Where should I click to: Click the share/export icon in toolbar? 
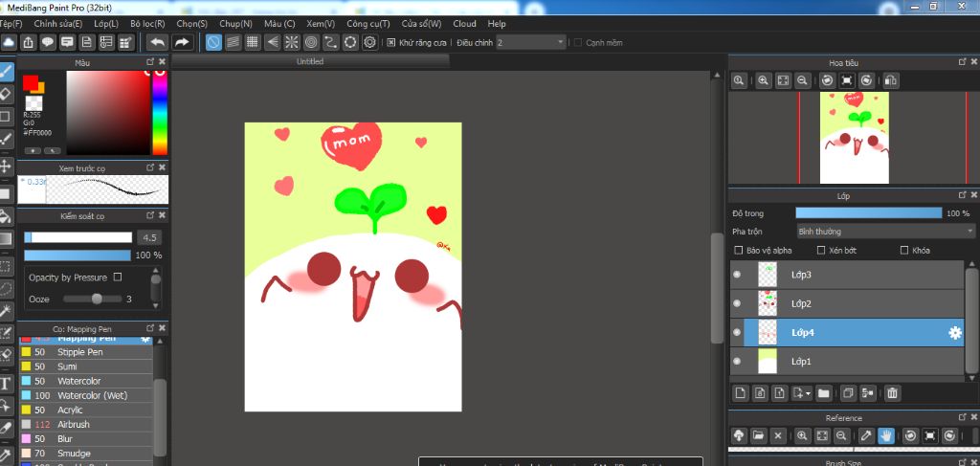[28, 42]
